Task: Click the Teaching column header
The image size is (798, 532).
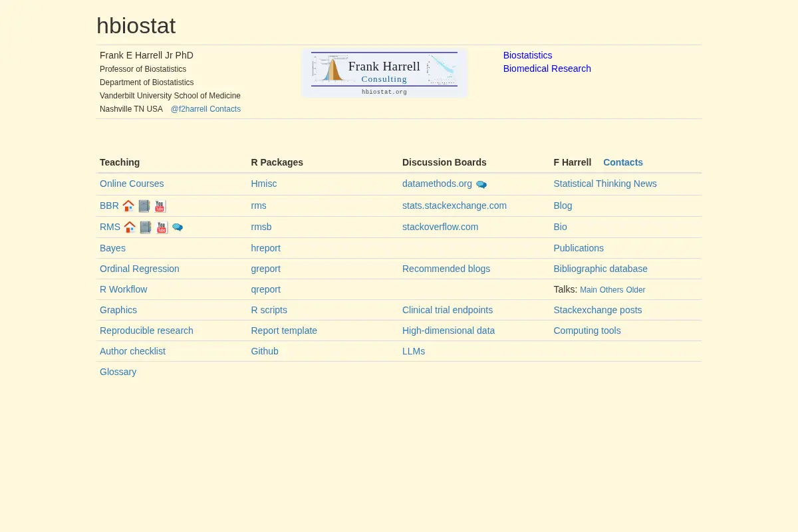Action: coord(120,162)
